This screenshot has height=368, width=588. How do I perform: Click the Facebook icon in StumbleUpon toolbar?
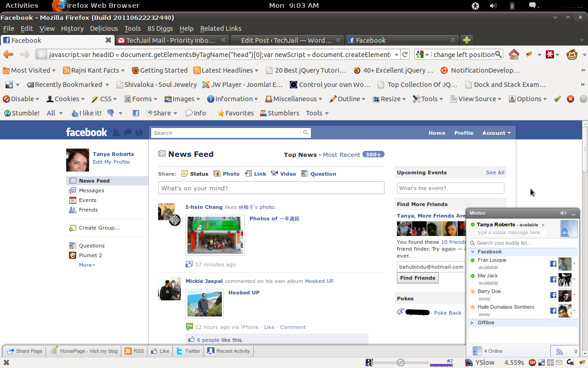(136, 113)
